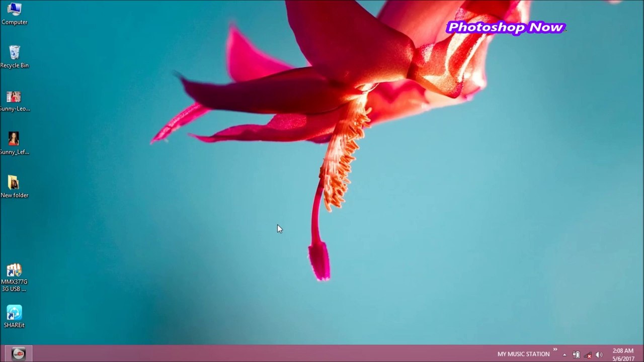Click the MY MUSIC STATION toolbar label
Viewport: 644px width, 362px height.
point(523,354)
